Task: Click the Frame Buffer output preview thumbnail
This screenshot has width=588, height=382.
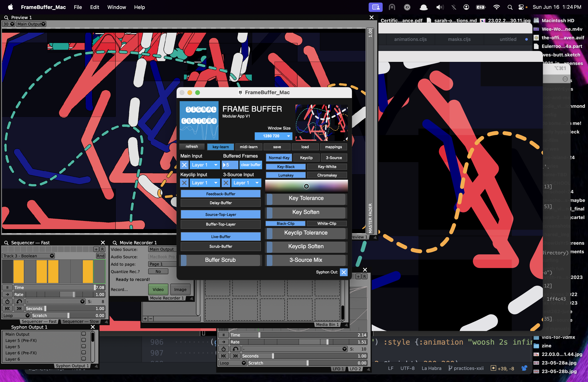Action: pyautogui.click(x=322, y=123)
